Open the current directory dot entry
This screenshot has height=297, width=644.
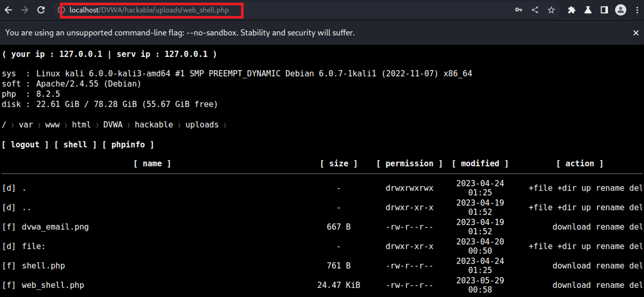pyautogui.click(x=24, y=188)
